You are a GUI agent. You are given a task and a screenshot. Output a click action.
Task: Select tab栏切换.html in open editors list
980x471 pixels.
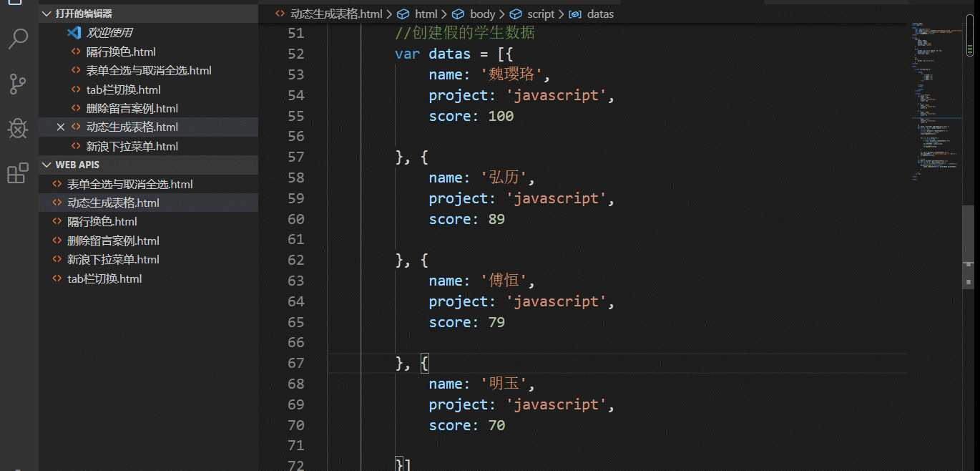tap(123, 89)
